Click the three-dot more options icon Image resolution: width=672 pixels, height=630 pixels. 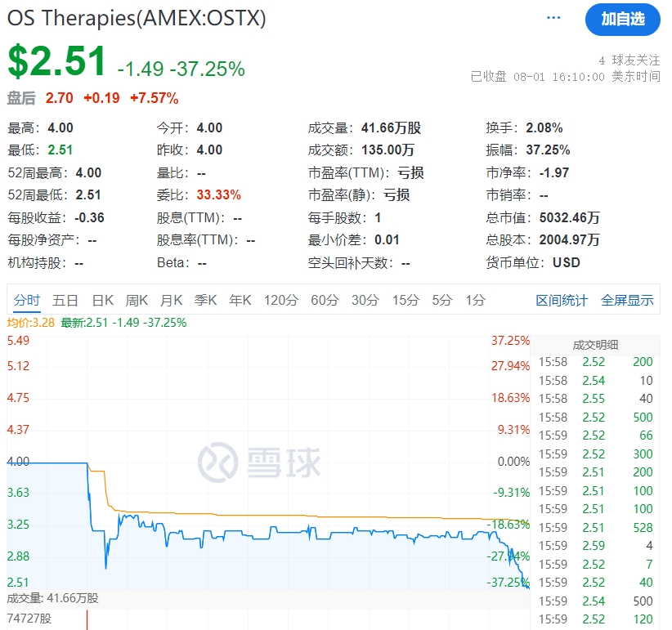click(x=554, y=18)
